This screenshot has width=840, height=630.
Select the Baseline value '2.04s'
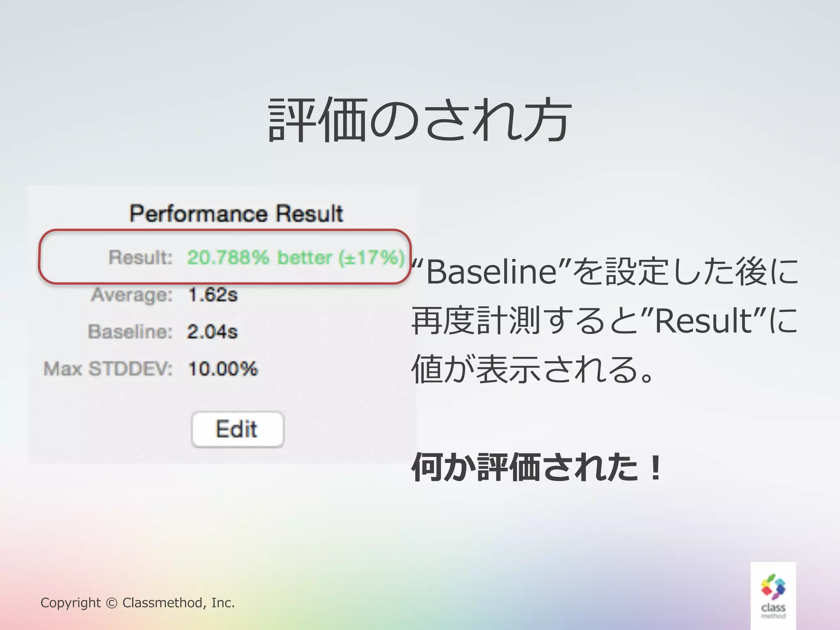pos(212,331)
